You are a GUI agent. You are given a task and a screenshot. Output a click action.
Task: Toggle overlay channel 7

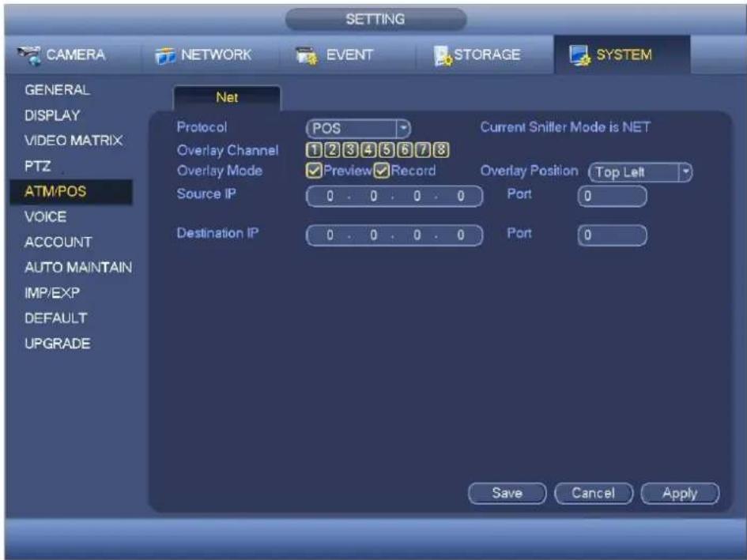click(423, 150)
